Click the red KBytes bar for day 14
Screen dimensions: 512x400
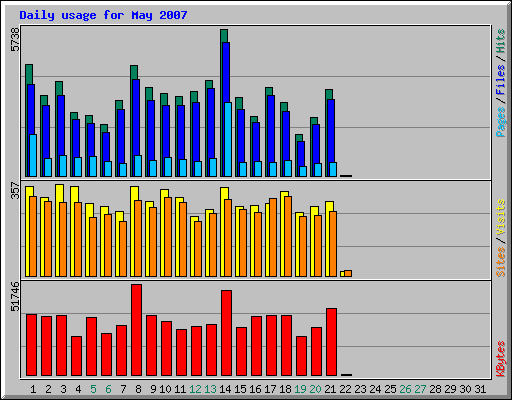(226, 333)
